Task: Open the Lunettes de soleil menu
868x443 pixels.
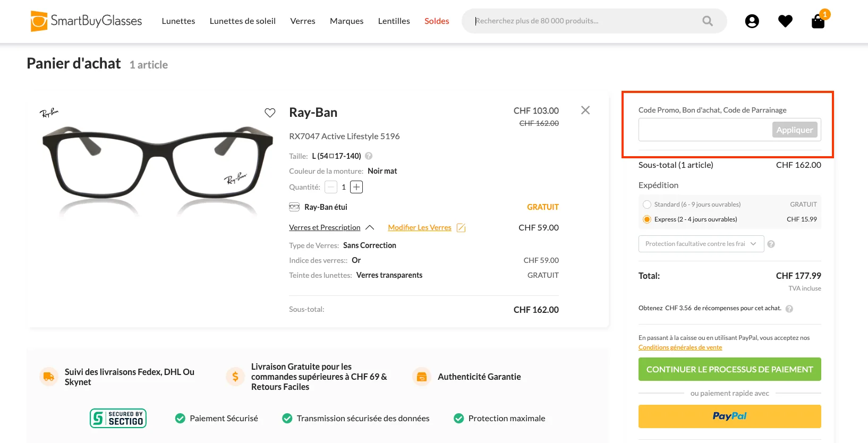Action: 243,21
